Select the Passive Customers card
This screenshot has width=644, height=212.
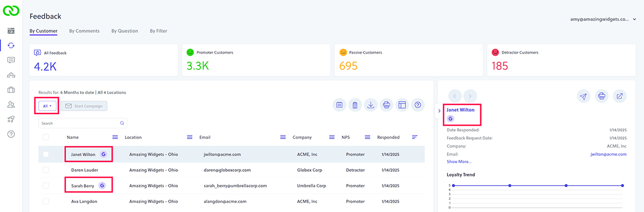pos(409,60)
